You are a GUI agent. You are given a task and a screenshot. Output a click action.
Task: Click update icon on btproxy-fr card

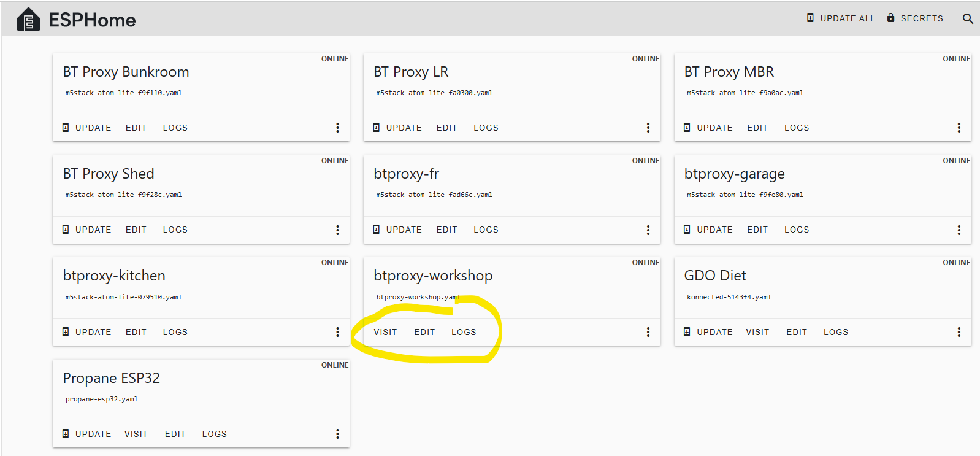pyautogui.click(x=377, y=230)
